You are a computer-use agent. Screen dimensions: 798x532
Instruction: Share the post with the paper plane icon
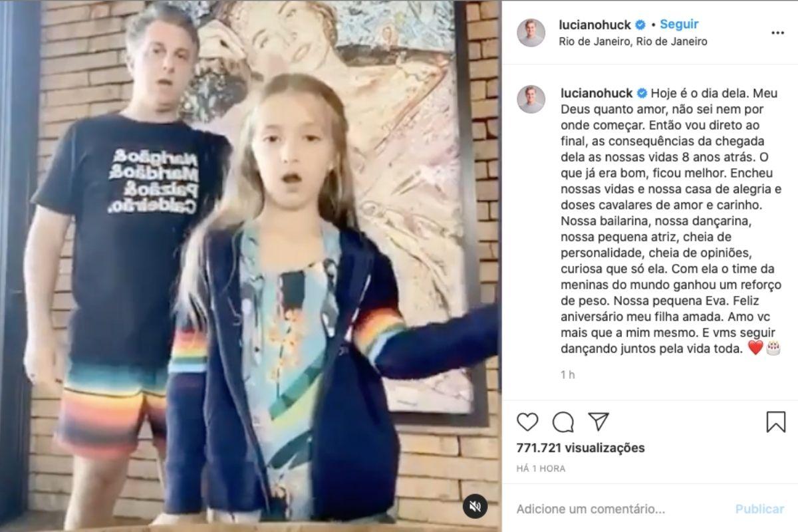(598, 422)
